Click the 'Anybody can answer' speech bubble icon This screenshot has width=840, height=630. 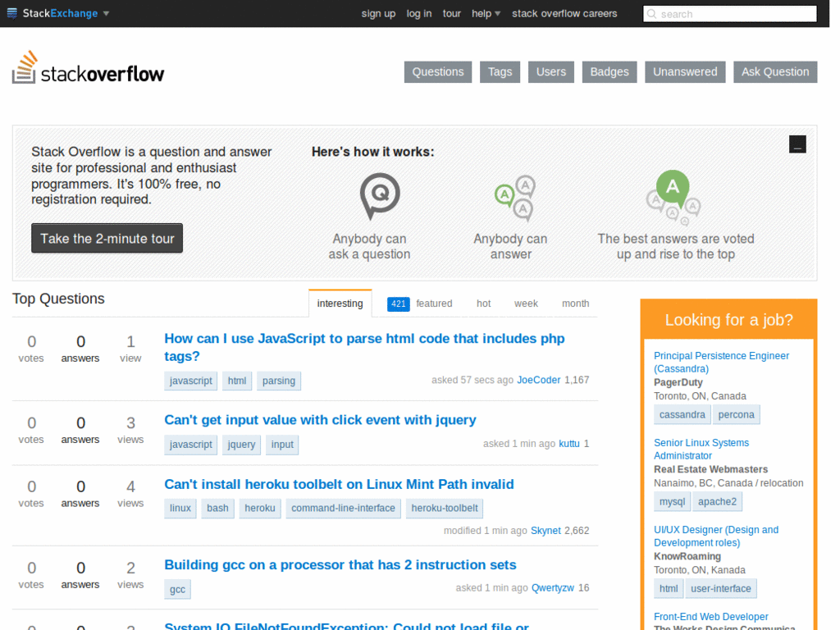(x=514, y=197)
